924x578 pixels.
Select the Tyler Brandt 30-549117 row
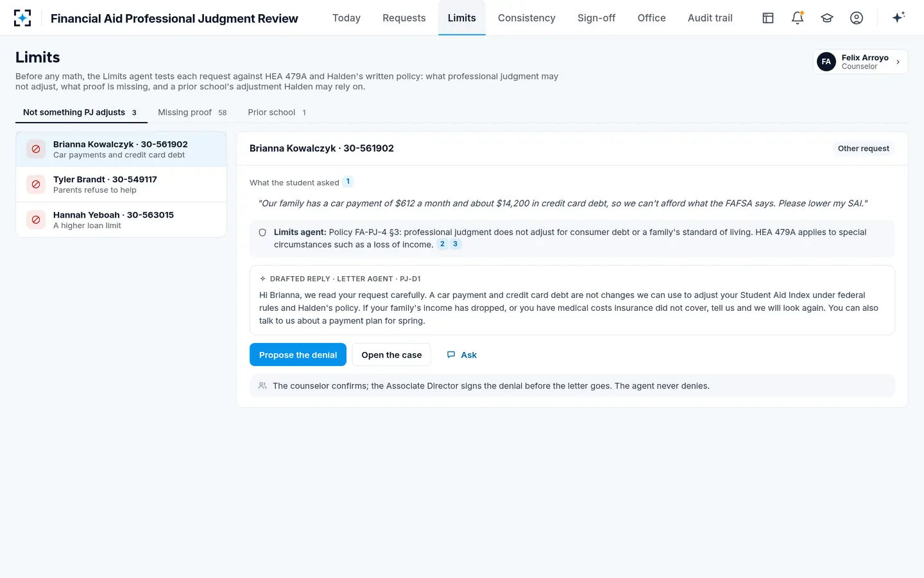121,184
